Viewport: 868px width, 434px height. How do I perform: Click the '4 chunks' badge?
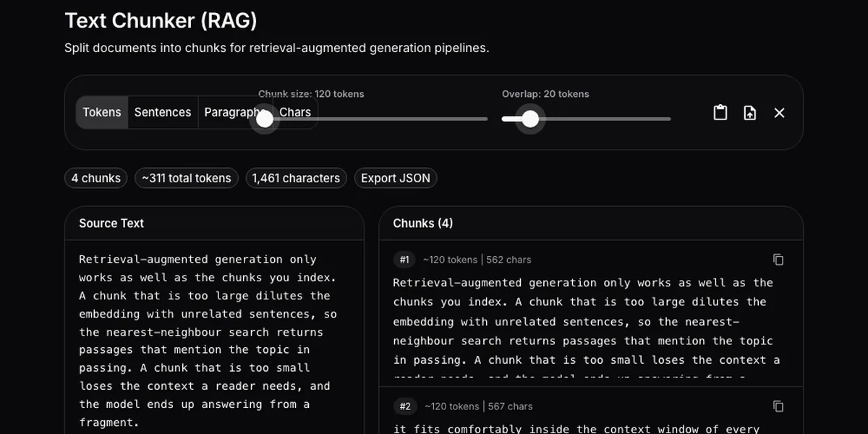[x=96, y=178]
